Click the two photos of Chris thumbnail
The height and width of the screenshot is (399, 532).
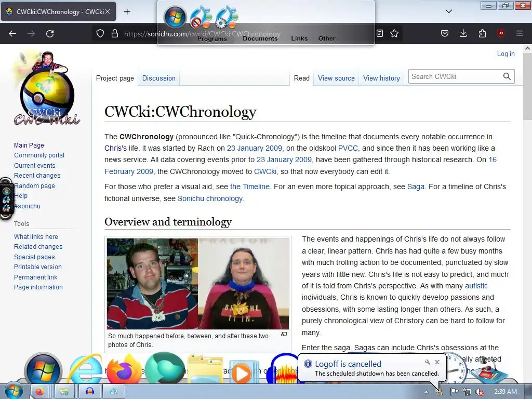click(x=198, y=284)
